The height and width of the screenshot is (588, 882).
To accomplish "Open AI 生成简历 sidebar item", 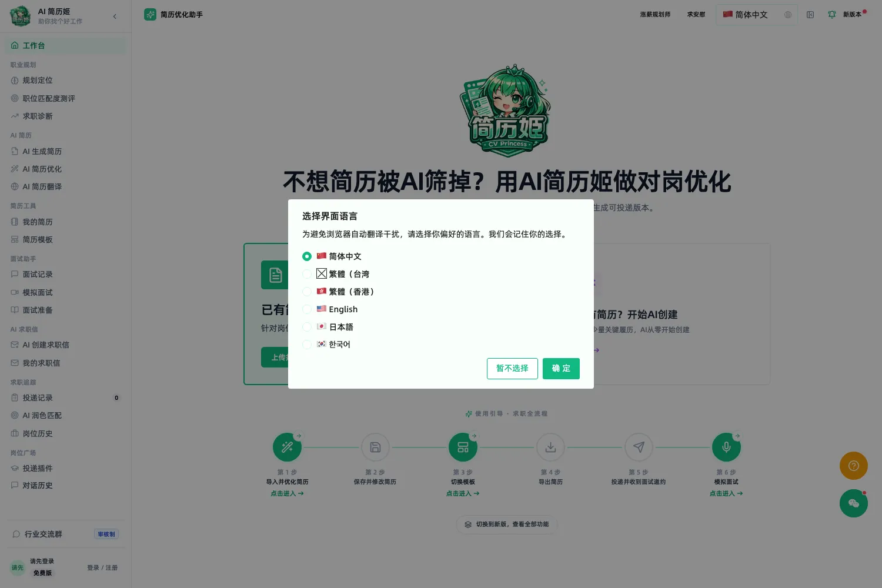I will click(x=66, y=151).
